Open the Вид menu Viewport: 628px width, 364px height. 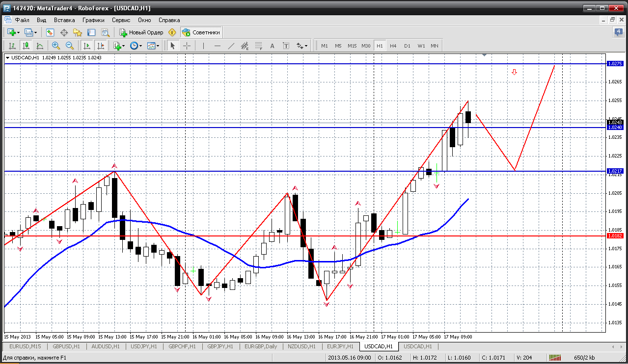pos(42,20)
